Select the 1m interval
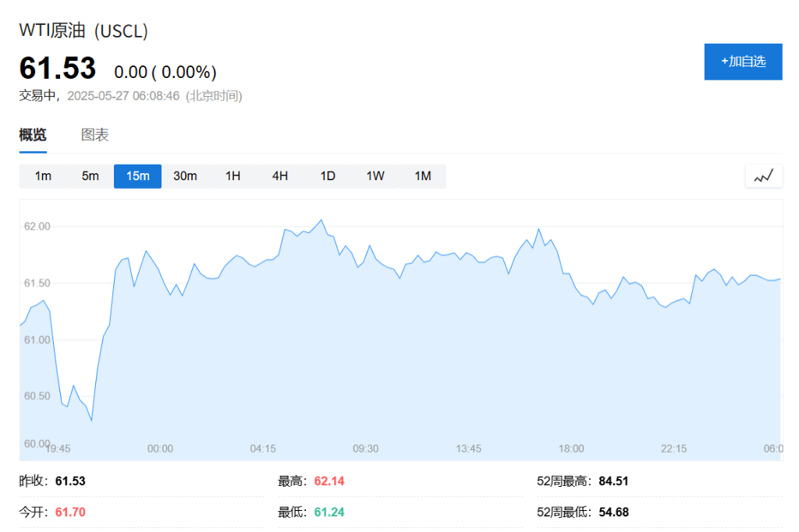 click(x=43, y=176)
